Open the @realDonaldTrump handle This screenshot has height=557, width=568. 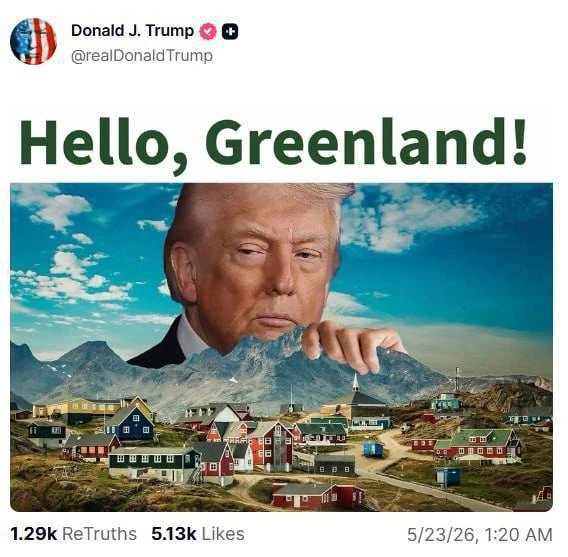142,56
